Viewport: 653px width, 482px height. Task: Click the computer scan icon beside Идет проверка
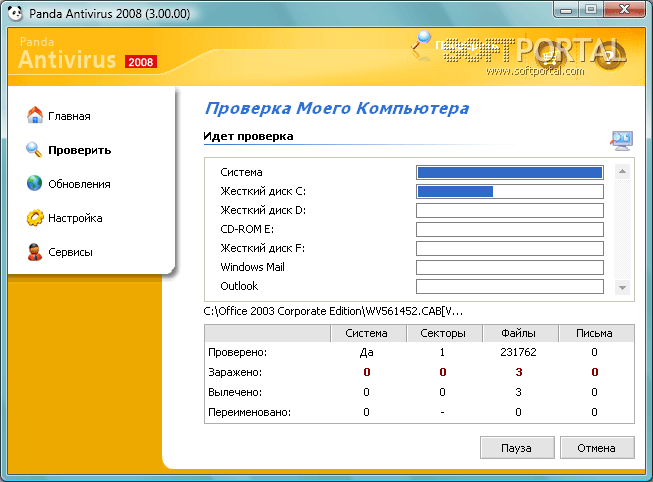coord(621,141)
